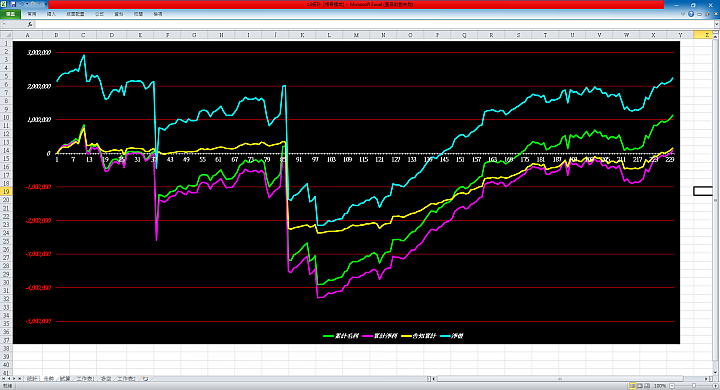Select row 19 header

pyautogui.click(x=6, y=191)
